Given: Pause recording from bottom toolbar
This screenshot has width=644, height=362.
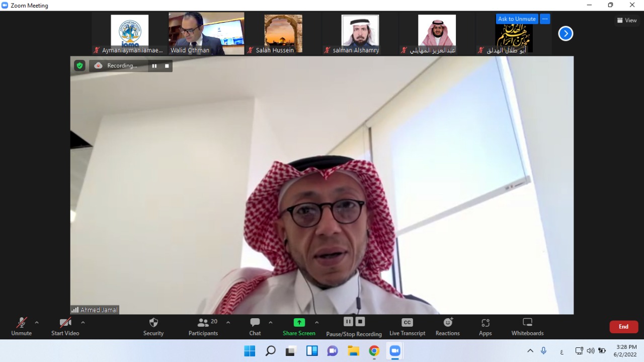Looking at the screenshot, I should pos(348,322).
